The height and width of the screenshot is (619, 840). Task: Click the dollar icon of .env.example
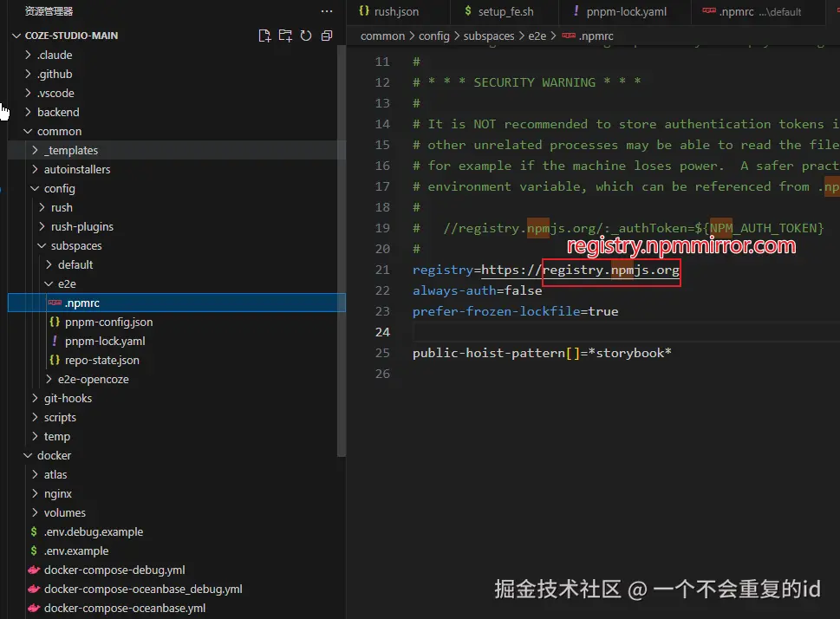(x=34, y=551)
